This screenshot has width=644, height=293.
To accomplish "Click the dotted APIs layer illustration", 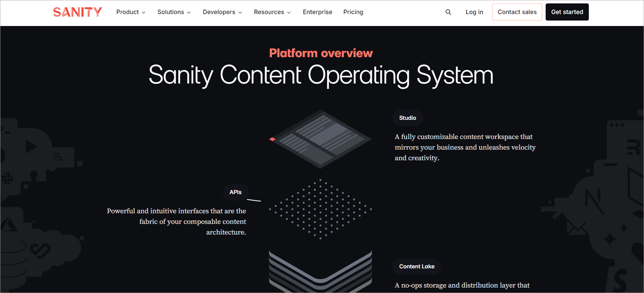I will (320, 209).
